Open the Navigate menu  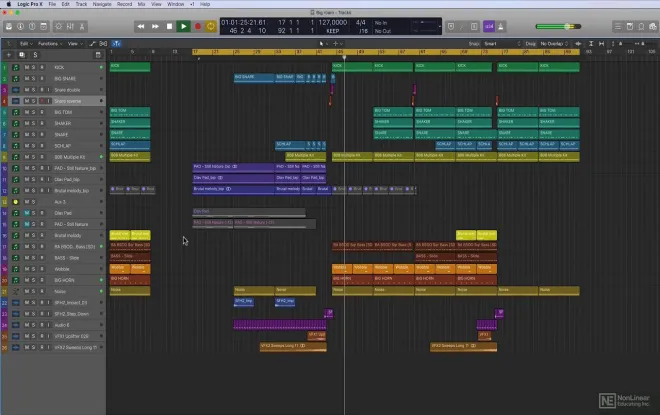(102, 4)
